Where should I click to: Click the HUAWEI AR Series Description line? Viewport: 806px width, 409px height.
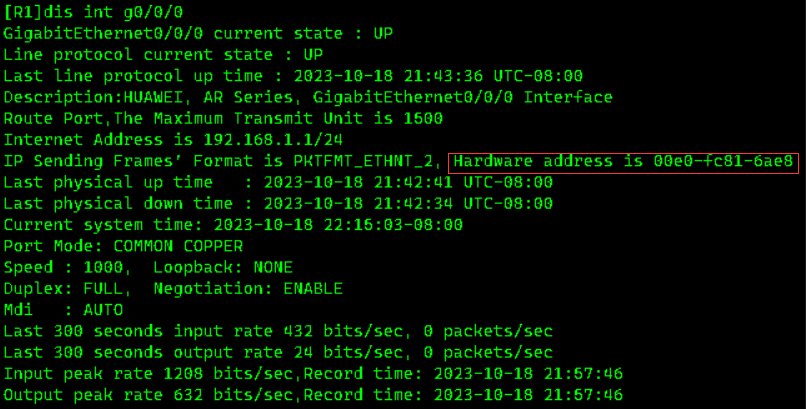308,97
